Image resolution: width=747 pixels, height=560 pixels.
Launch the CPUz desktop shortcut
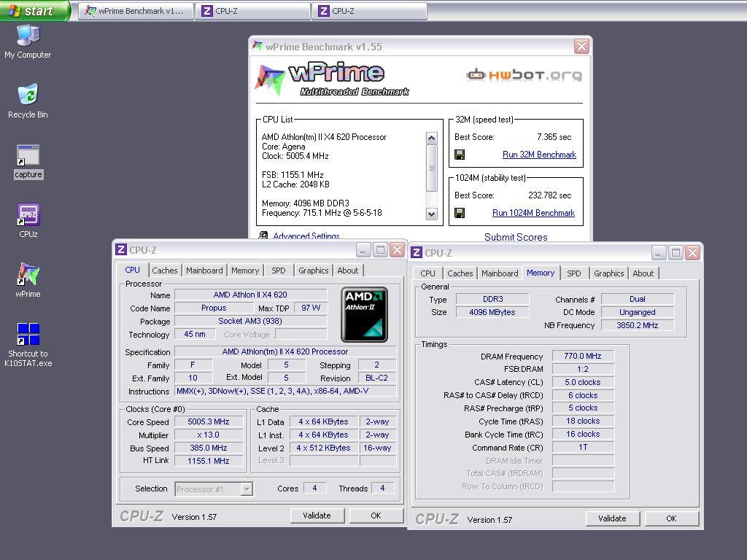[28, 220]
